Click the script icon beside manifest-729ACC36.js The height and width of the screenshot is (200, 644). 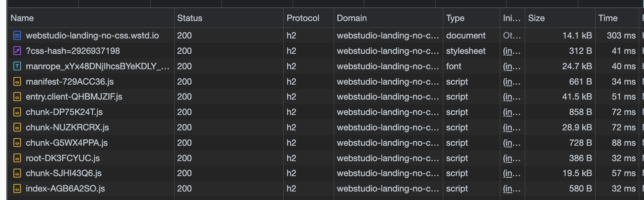pyautogui.click(x=17, y=82)
